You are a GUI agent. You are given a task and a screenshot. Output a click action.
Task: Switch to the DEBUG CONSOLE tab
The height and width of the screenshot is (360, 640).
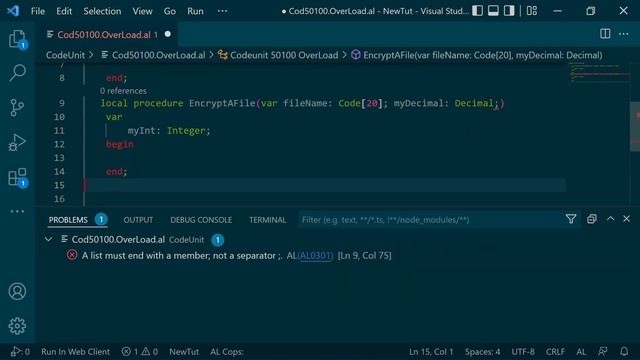201,220
